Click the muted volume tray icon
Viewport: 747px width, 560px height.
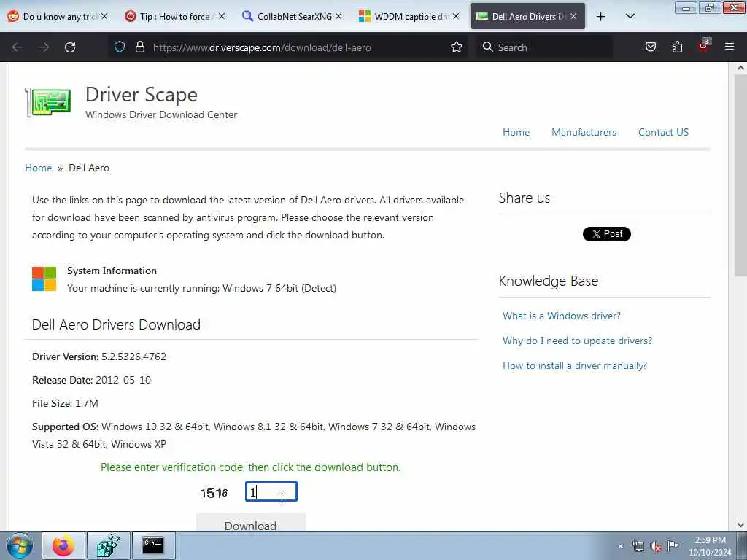pyautogui.click(x=656, y=547)
